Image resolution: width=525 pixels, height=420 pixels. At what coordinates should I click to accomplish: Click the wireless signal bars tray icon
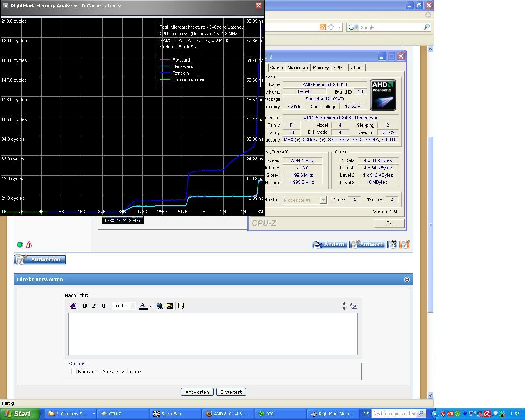tap(502, 414)
